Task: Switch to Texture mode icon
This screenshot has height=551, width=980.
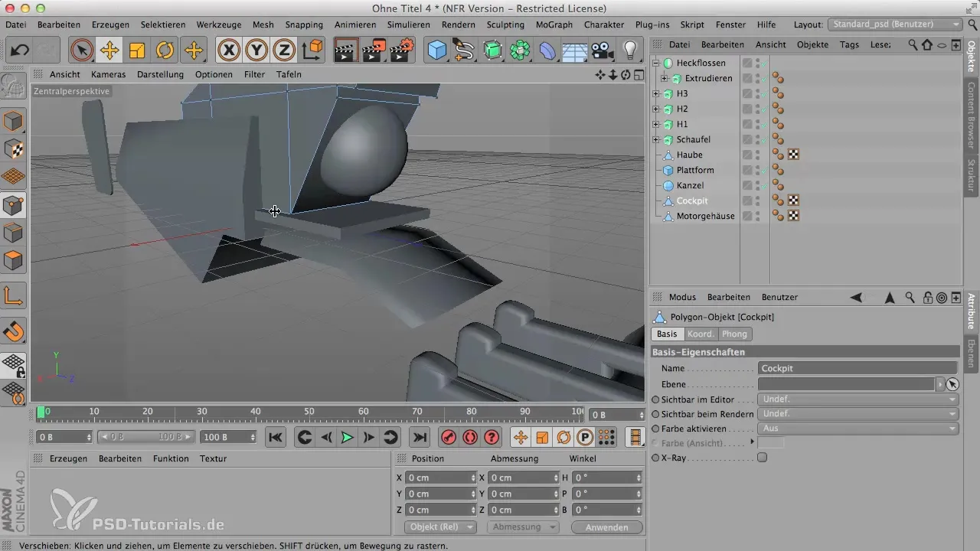Action: [x=14, y=149]
